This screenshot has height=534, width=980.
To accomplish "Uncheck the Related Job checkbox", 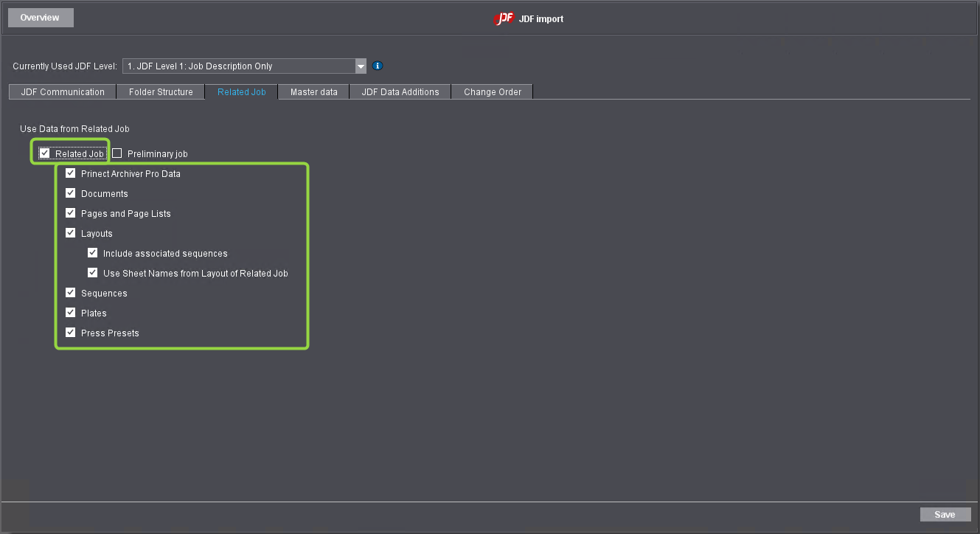I will [x=45, y=153].
